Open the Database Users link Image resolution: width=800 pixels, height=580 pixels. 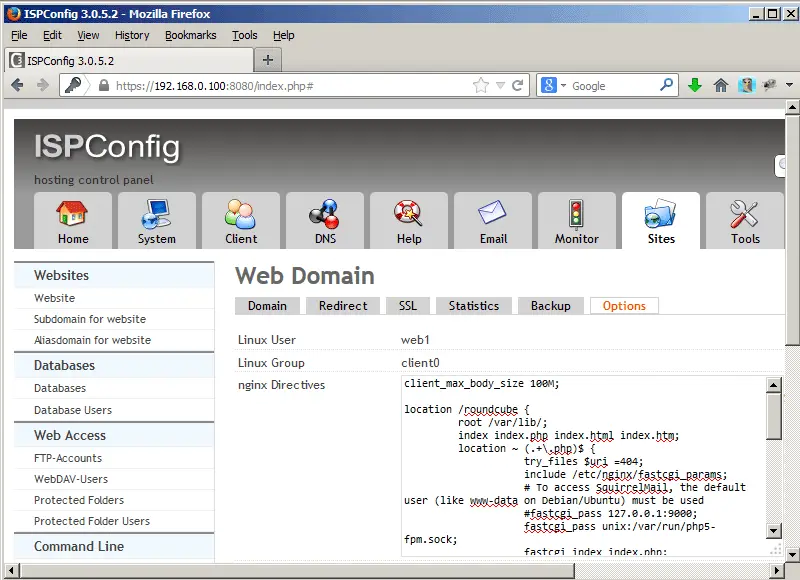(73, 410)
